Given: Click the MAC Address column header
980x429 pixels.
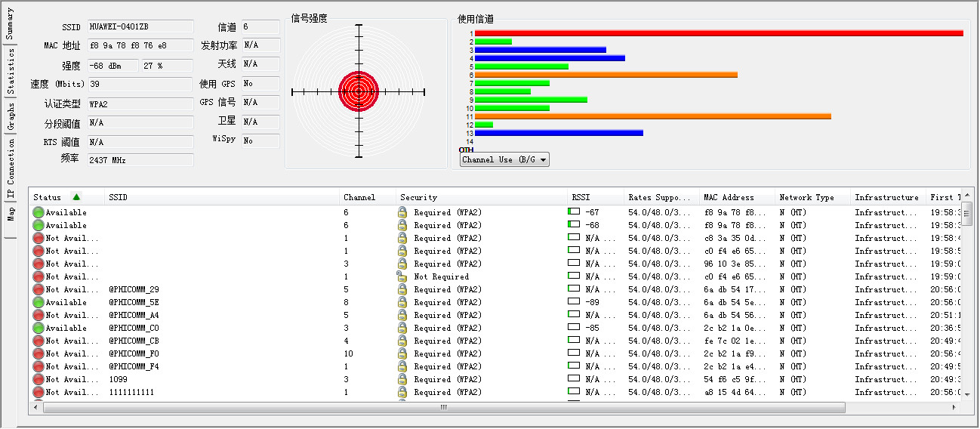Looking at the screenshot, I should [728, 197].
